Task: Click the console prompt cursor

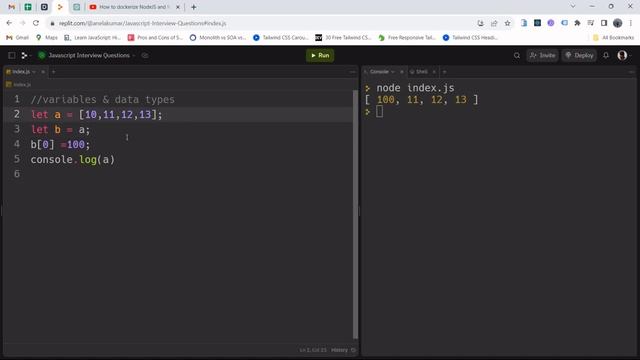Action: pyautogui.click(x=379, y=111)
